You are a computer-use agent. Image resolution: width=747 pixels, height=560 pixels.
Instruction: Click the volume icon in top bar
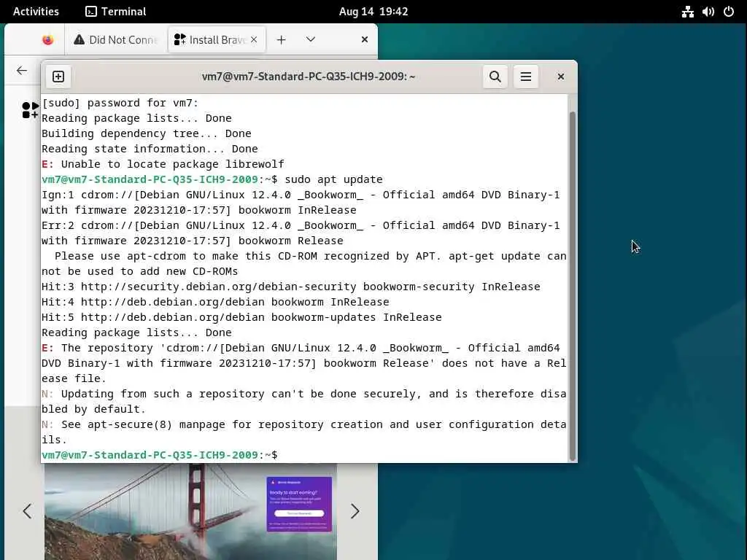click(x=708, y=12)
